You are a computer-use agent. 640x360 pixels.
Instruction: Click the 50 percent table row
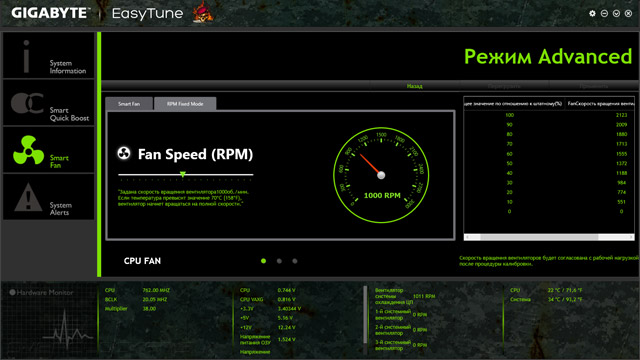coord(549,163)
